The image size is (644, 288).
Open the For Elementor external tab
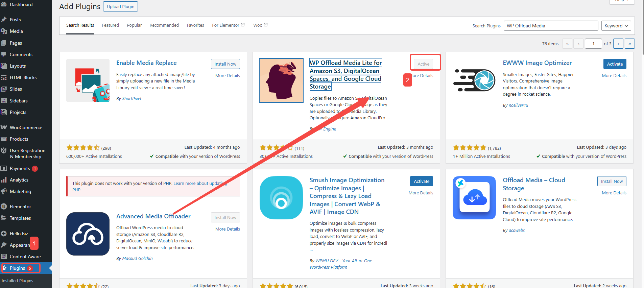tap(228, 25)
